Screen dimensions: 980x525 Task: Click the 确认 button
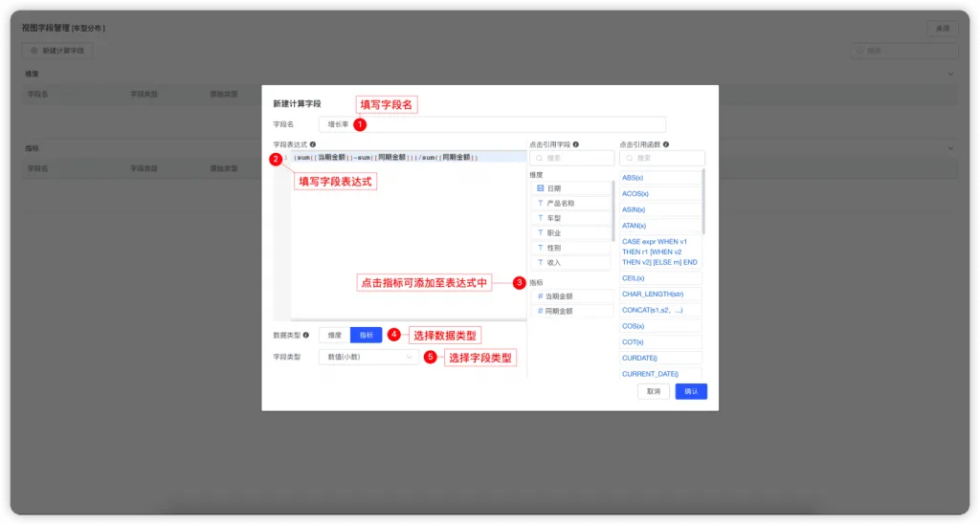pyautogui.click(x=691, y=391)
